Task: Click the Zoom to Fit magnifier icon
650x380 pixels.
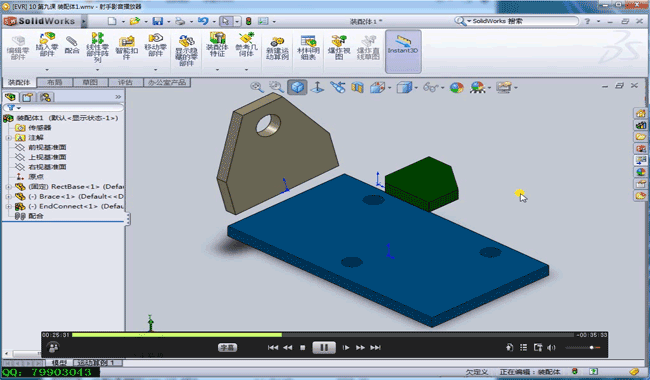Action: pos(257,87)
